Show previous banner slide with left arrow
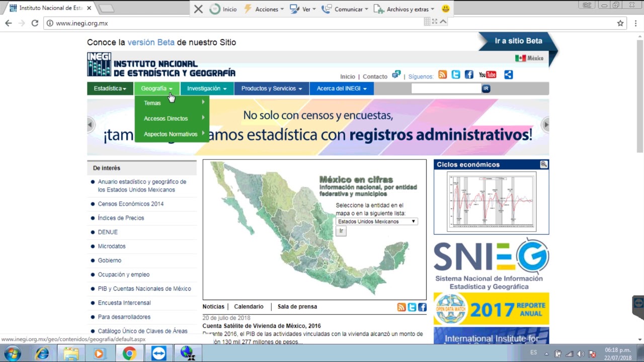 tap(91, 125)
